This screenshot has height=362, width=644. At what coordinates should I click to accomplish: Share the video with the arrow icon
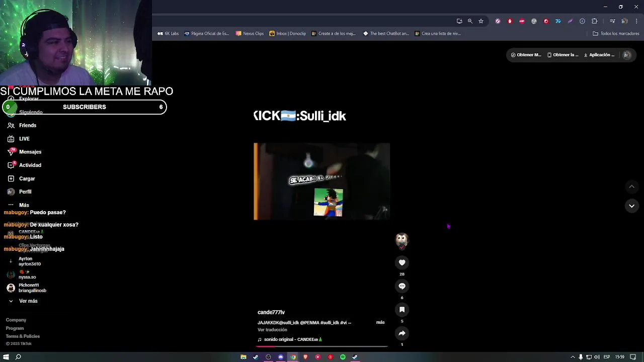(402, 333)
